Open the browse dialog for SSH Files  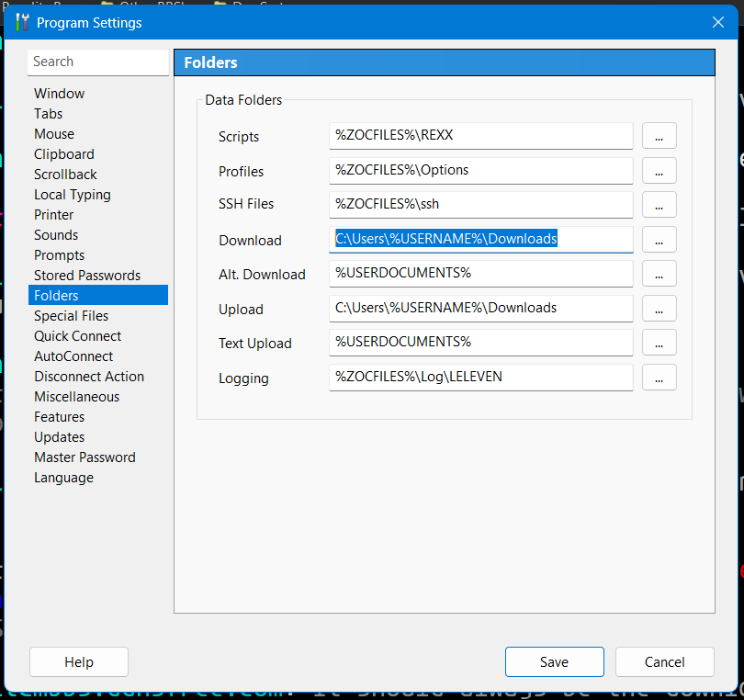coord(659,205)
